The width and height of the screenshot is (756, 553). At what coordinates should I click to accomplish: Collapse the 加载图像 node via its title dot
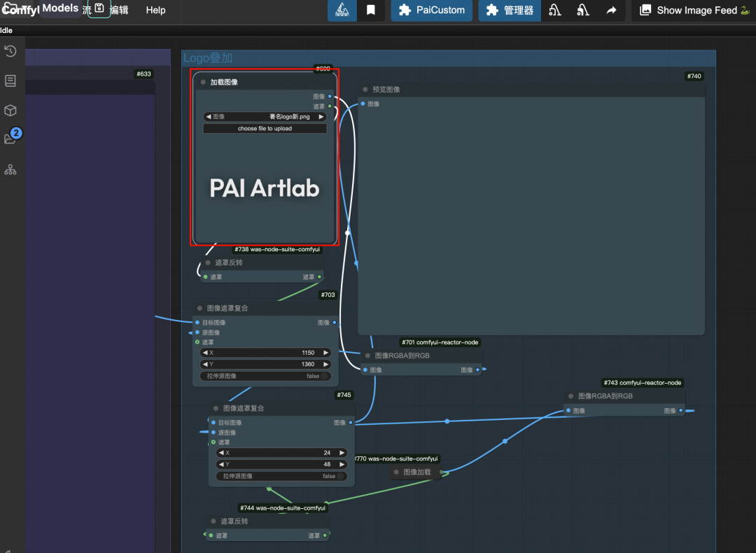click(203, 82)
